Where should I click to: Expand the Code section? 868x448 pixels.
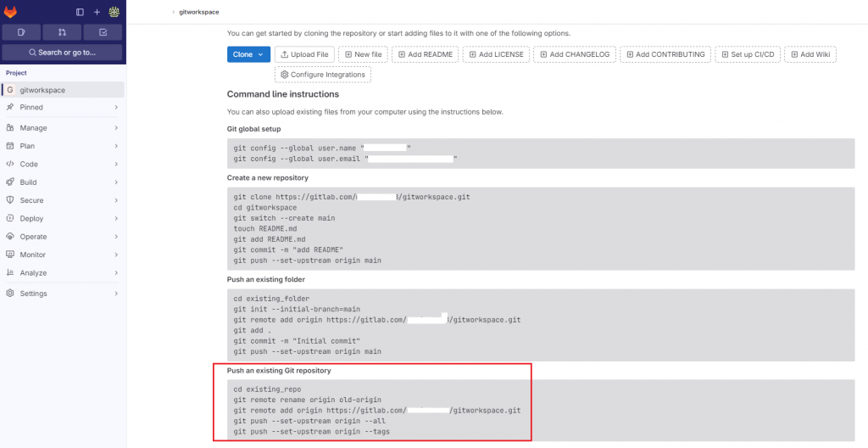(x=62, y=164)
